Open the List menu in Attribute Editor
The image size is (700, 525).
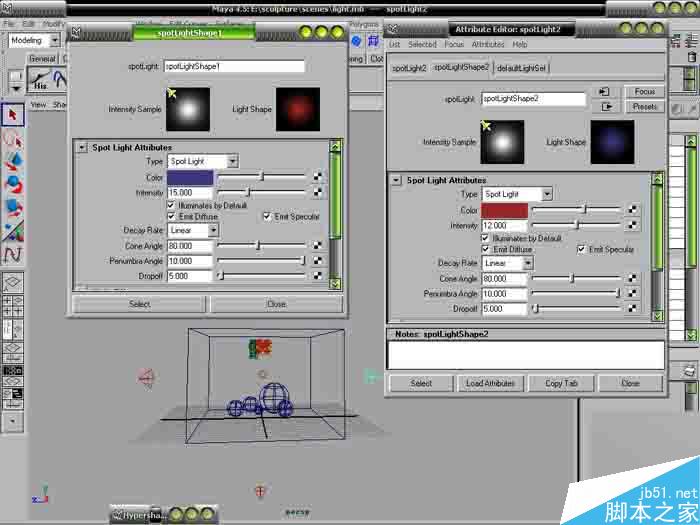click(x=394, y=44)
